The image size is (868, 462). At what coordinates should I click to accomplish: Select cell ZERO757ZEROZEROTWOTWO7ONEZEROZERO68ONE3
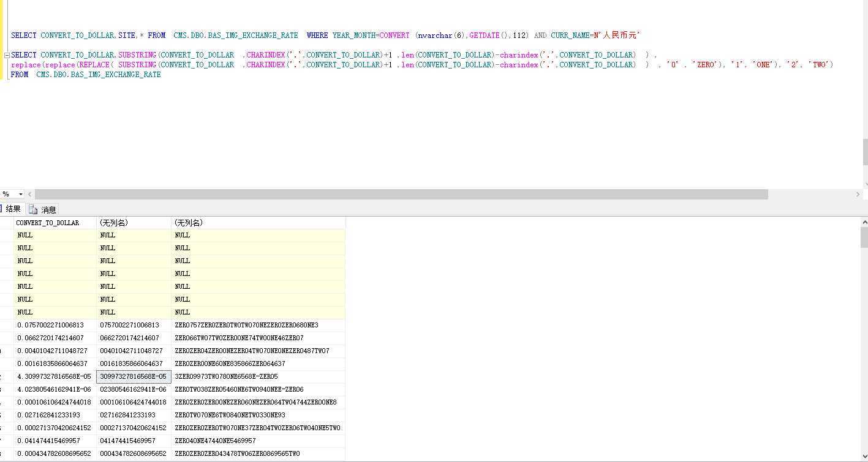point(258,325)
